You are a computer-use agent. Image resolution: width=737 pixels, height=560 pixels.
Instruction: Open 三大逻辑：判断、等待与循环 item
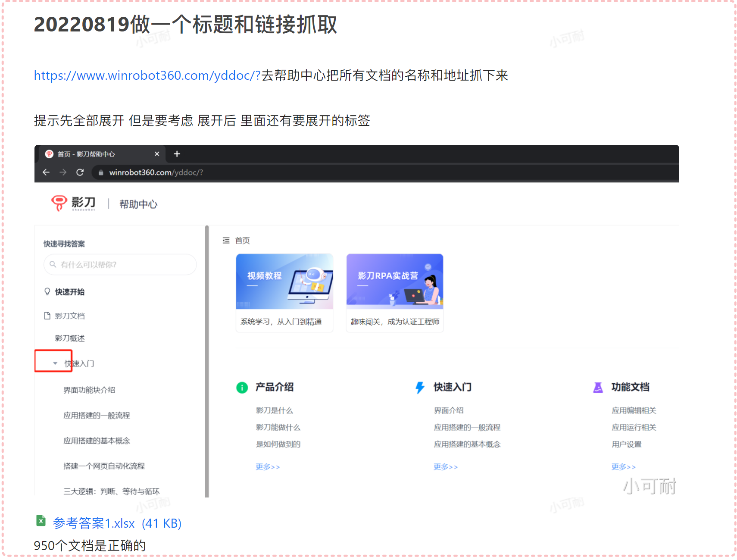click(x=111, y=491)
